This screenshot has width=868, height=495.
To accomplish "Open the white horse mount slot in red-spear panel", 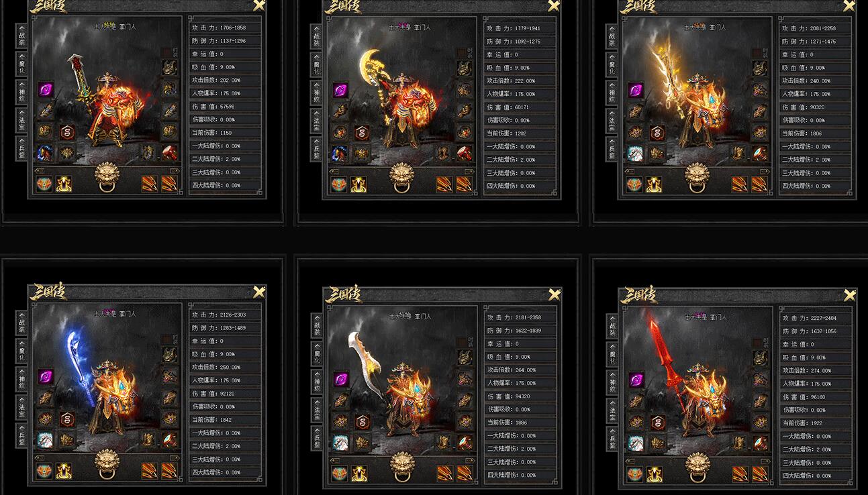I will pyautogui.click(x=636, y=443).
